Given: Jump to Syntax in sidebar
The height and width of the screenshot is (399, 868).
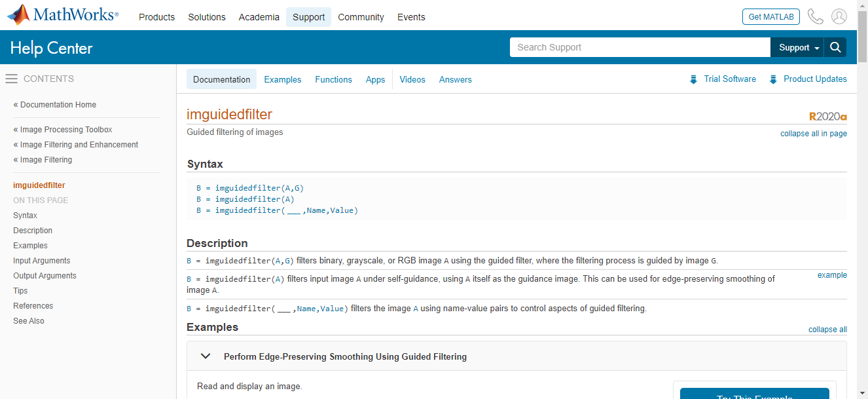Looking at the screenshot, I should pos(25,216).
